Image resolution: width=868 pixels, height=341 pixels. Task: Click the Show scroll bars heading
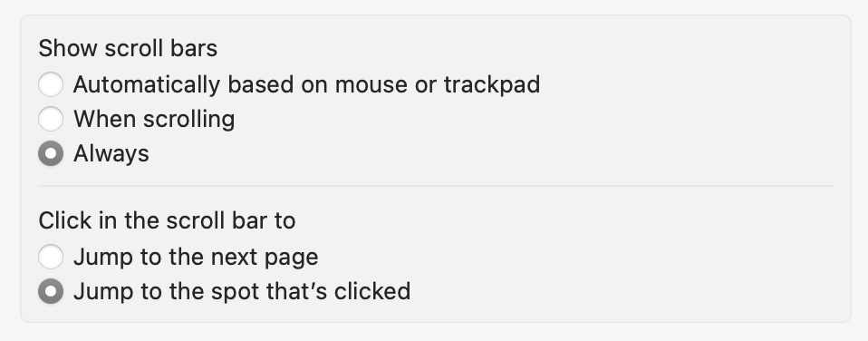128,48
